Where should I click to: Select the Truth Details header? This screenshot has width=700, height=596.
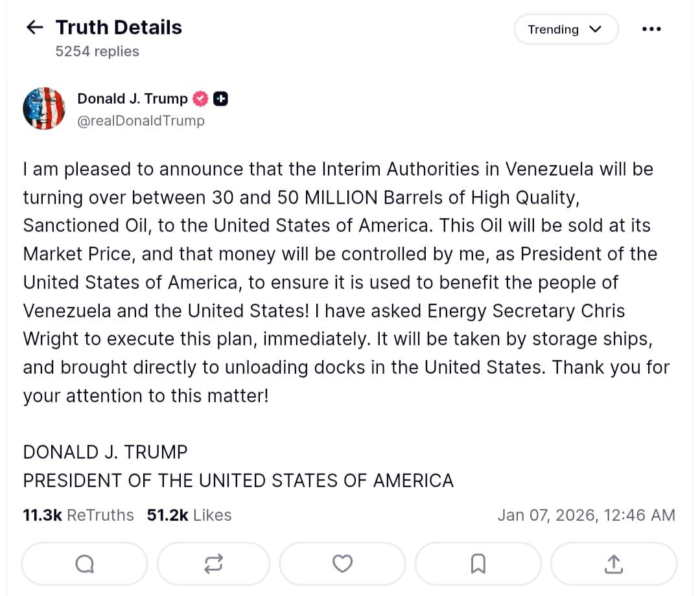(119, 27)
